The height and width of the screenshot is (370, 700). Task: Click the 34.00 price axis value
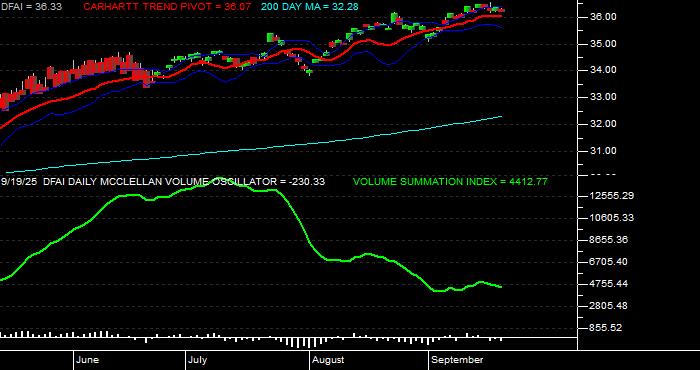coord(604,70)
